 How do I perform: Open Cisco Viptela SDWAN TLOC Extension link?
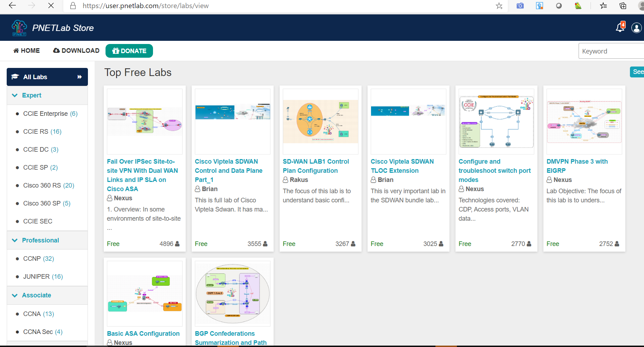pos(402,166)
